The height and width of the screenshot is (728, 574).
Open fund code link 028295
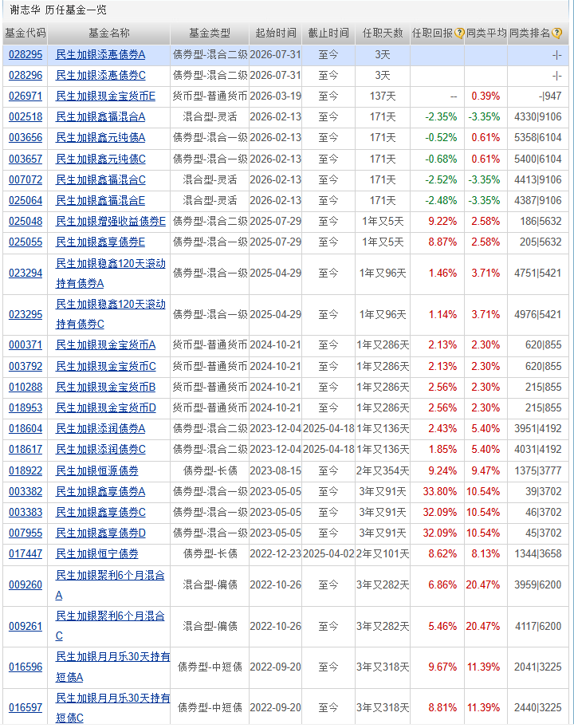click(26, 55)
